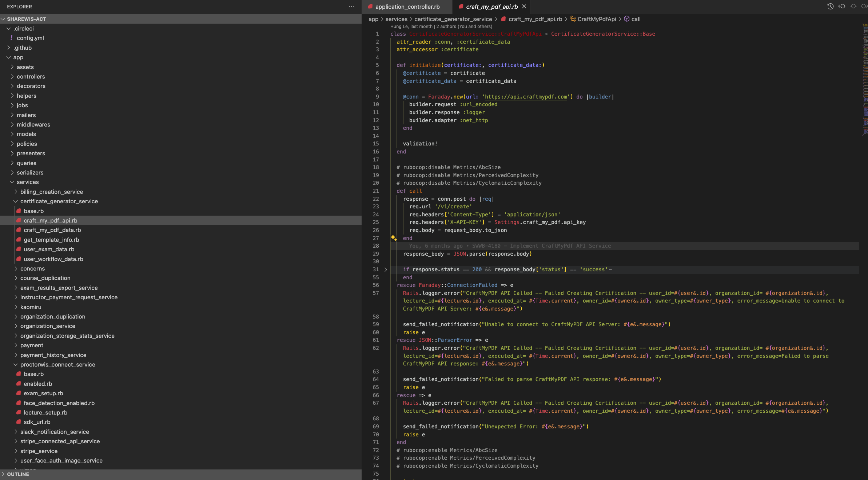Select the craft_my_pdf_api.rb editor tab
Image resolution: width=868 pixels, height=480 pixels.
click(491, 7)
